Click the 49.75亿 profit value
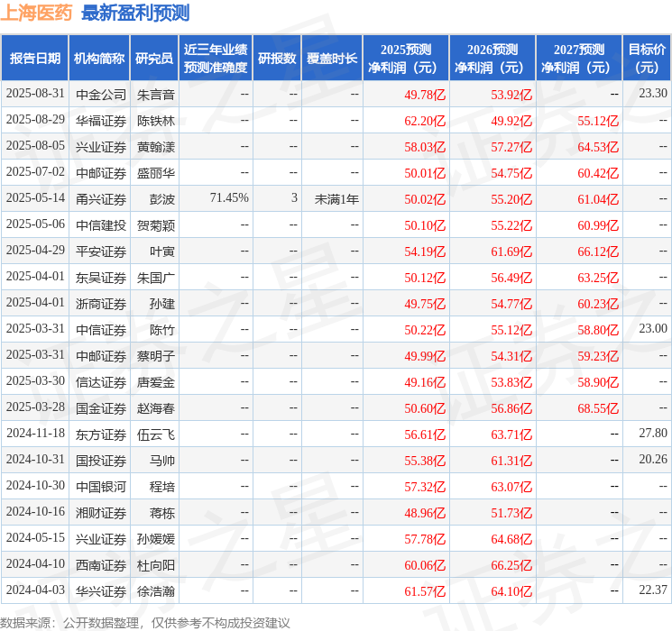672x631 pixels. tap(425, 303)
